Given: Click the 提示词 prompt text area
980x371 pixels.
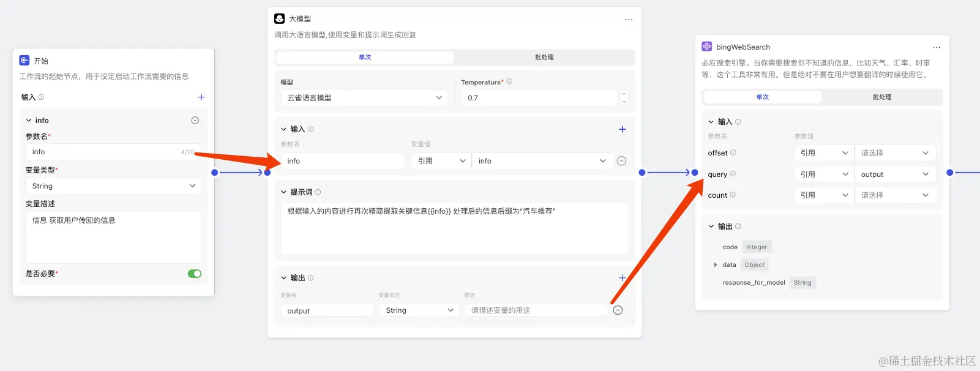Looking at the screenshot, I should (454, 228).
